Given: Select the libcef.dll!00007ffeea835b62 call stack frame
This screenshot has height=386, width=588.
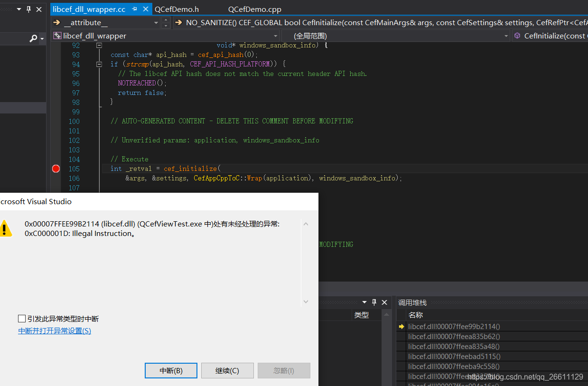Looking at the screenshot, I should click(x=453, y=336).
